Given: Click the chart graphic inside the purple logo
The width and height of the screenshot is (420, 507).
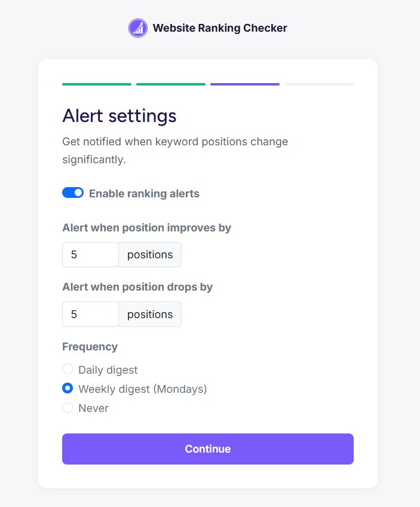Looking at the screenshot, I should tap(137, 28).
